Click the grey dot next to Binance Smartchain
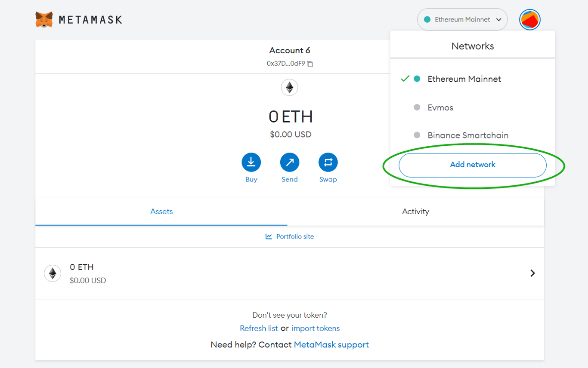588x368 pixels. tap(417, 135)
